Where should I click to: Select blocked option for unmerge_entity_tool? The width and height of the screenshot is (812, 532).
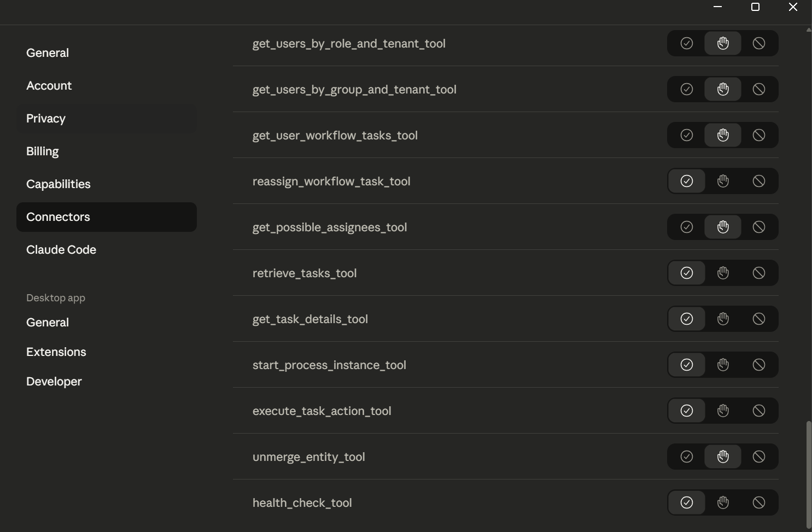click(759, 457)
